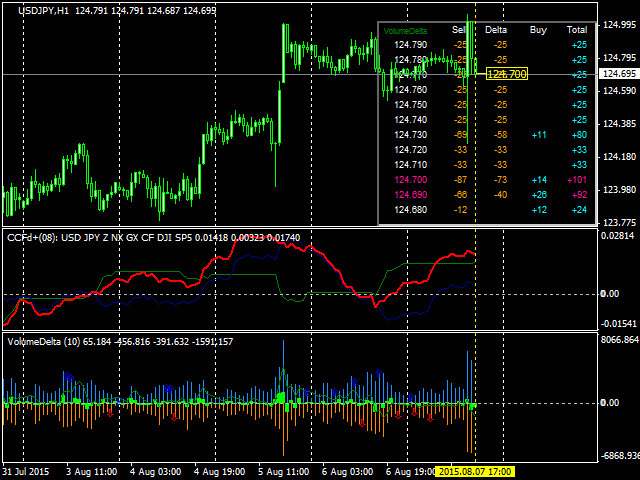
Task: Click the -58 Delta value
Action: click(500, 135)
